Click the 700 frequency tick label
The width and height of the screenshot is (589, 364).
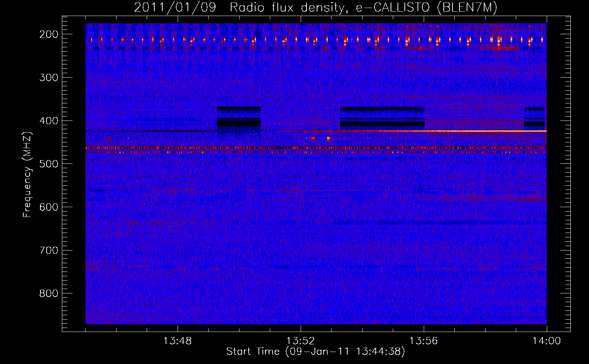pos(49,250)
